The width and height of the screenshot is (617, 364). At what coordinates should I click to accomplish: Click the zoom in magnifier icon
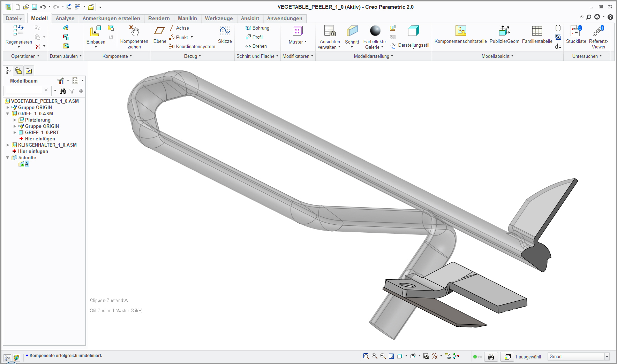[375, 356]
